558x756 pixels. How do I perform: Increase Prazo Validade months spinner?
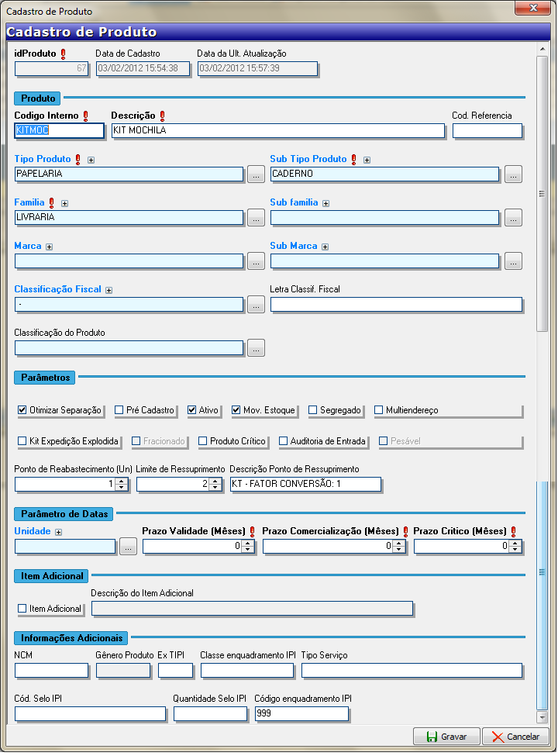pos(249,545)
